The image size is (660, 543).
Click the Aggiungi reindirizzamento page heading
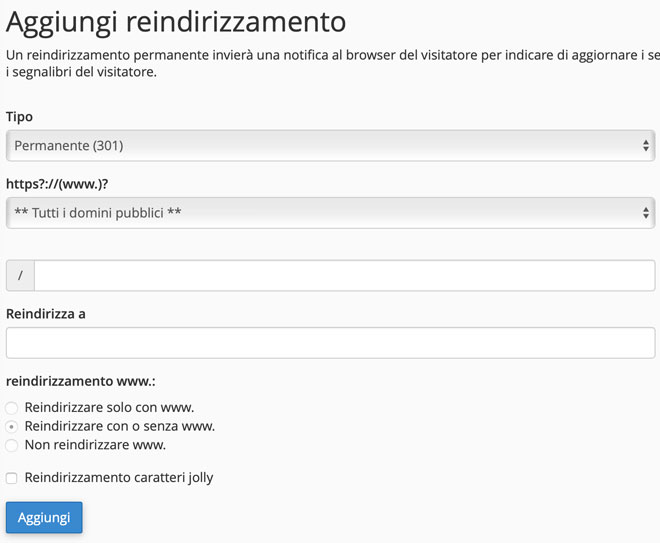(176, 21)
